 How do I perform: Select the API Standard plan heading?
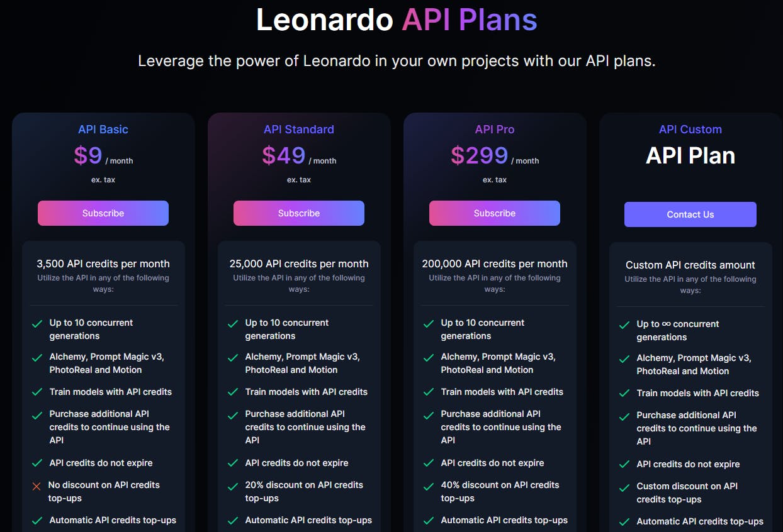point(299,130)
